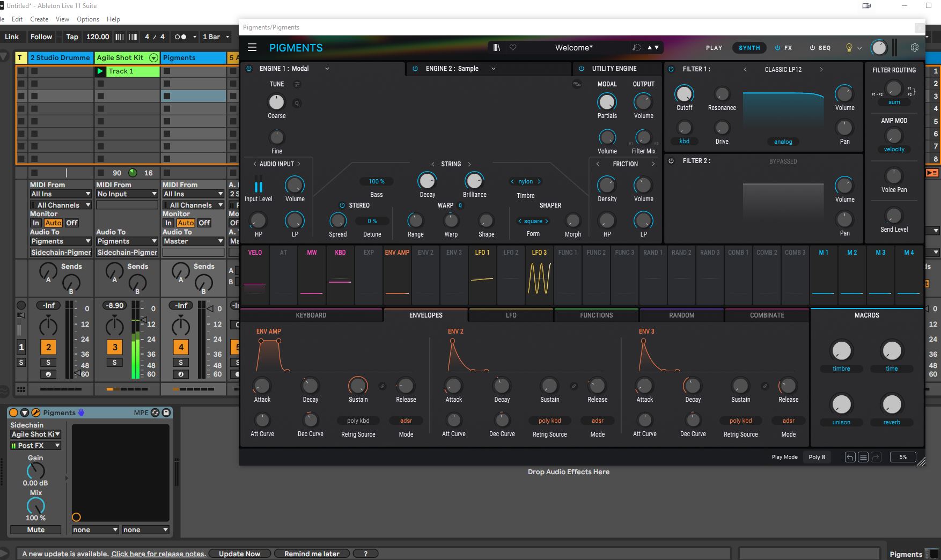This screenshot has height=560, width=941.
Task: Toggle STEREO power switch in string section
Action: coord(342,205)
